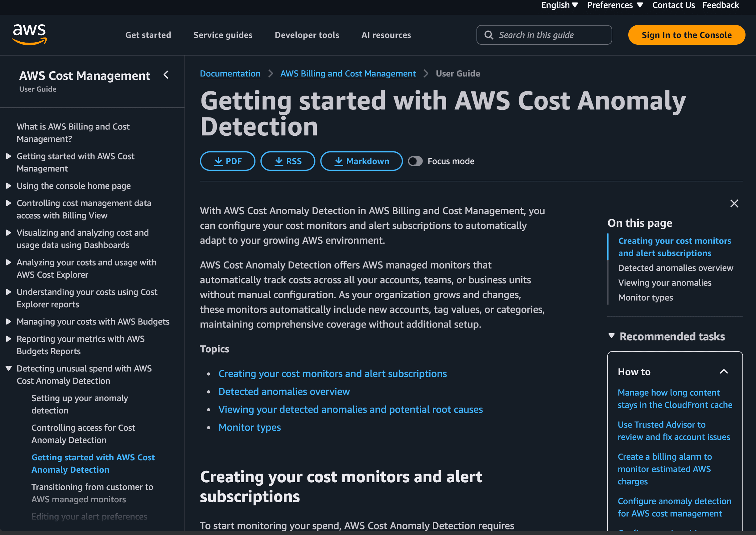
Task: Open Transitioning from customer to AWS managed monitors
Action: pyautogui.click(x=92, y=493)
